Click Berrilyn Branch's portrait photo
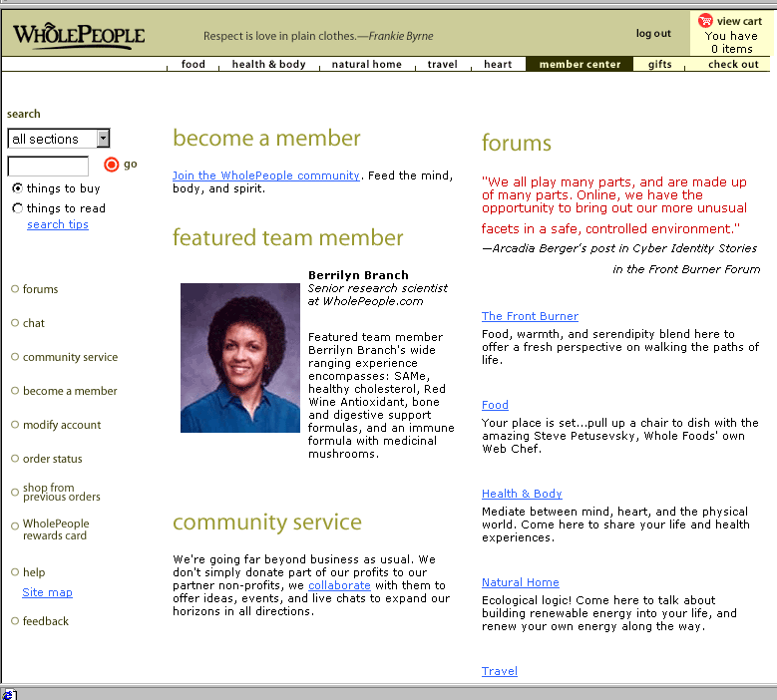 tap(240, 358)
